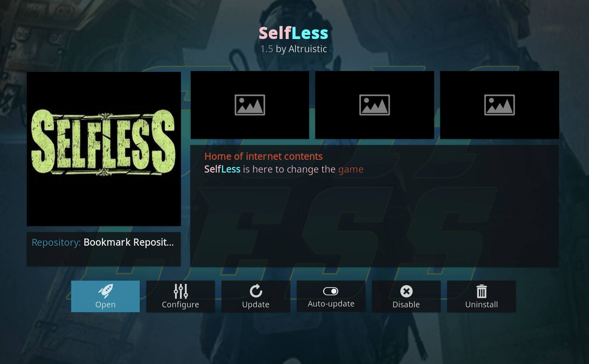Click the Configure button label
This screenshot has width=589, height=364.
pos(180,305)
